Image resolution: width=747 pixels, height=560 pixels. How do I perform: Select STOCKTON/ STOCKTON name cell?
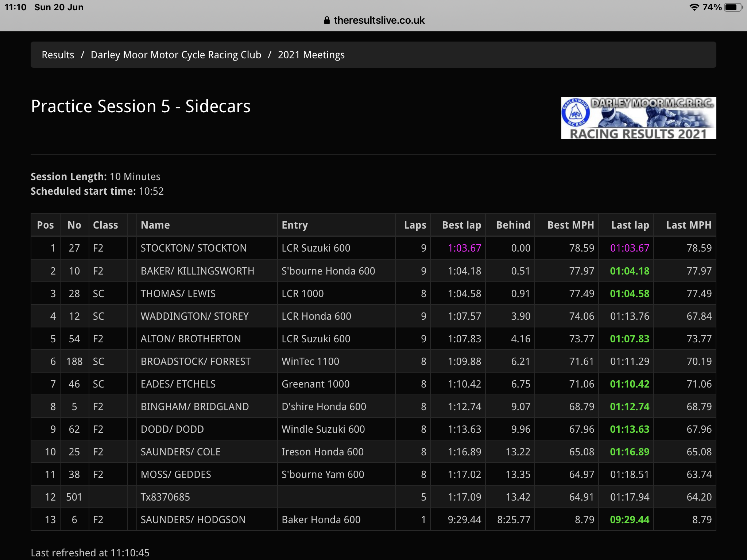[207, 248]
